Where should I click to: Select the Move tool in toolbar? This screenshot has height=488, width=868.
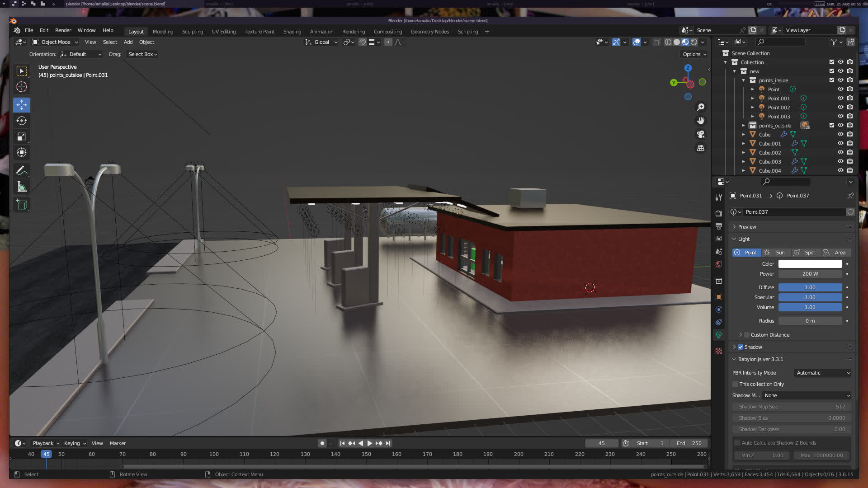22,105
